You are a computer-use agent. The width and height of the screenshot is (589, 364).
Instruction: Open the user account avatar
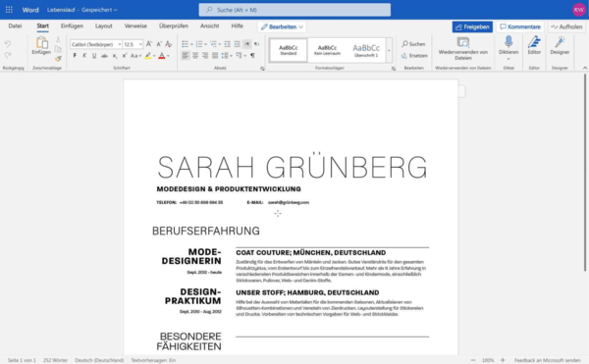click(579, 10)
